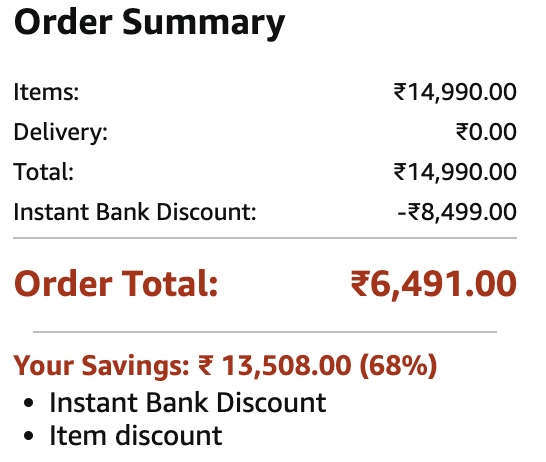The width and height of the screenshot is (546, 462).
Task: Select the Delivery charge ₹0.00
Action: [486, 132]
